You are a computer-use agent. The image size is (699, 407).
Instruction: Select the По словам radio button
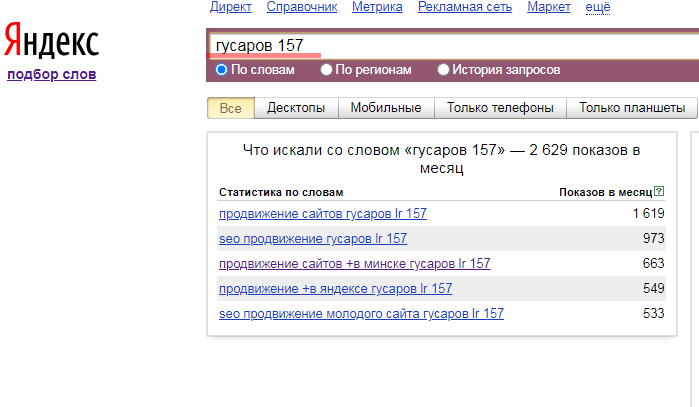(222, 70)
